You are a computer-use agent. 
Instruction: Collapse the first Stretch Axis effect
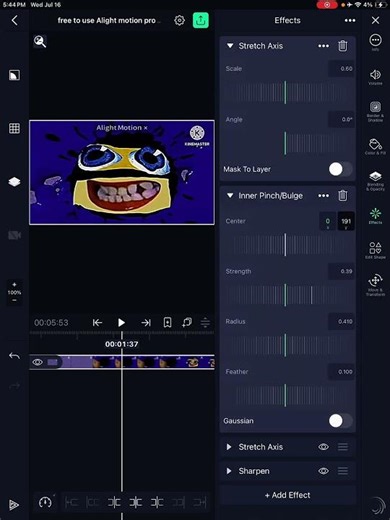[x=230, y=46]
